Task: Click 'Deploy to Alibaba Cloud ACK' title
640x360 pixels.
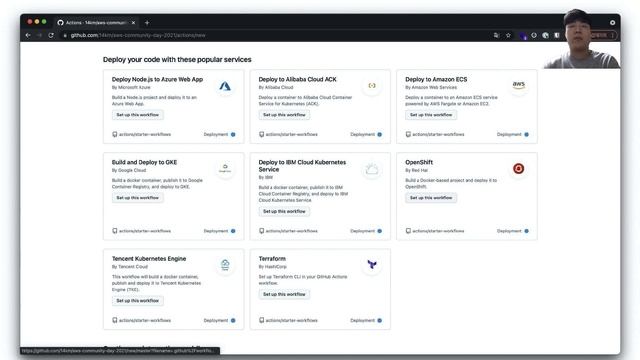Action: click(x=298, y=79)
